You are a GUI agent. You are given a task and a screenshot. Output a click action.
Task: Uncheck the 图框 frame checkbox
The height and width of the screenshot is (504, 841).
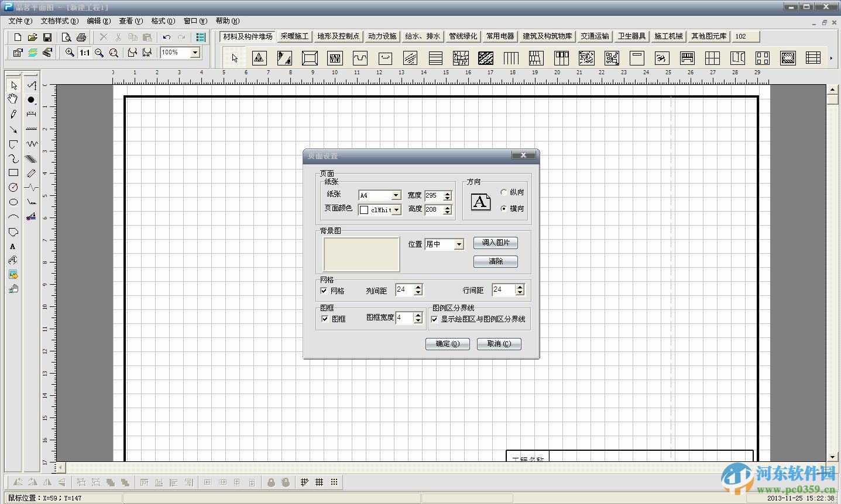point(325,319)
